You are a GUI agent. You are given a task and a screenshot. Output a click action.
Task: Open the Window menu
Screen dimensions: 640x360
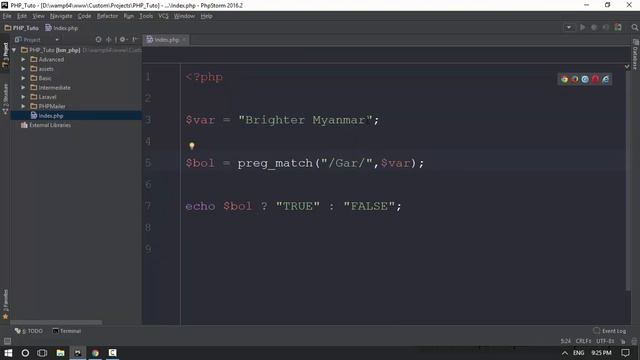[184, 16]
